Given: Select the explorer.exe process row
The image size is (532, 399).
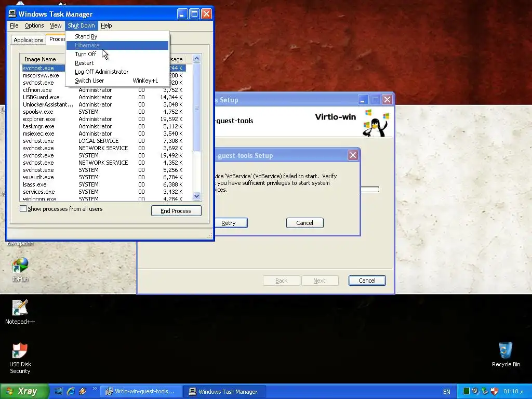Looking at the screenshot, I should pyautogui.click(x=104, y=119).
